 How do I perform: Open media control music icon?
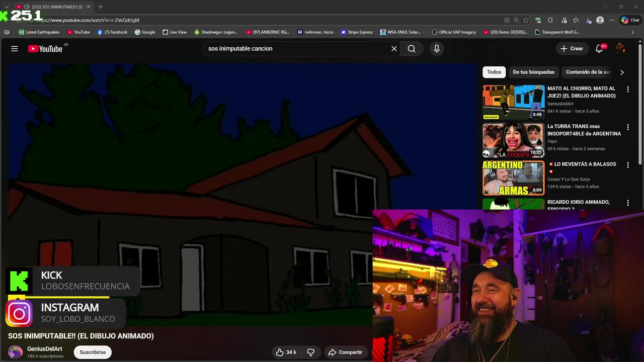point(563,20)
